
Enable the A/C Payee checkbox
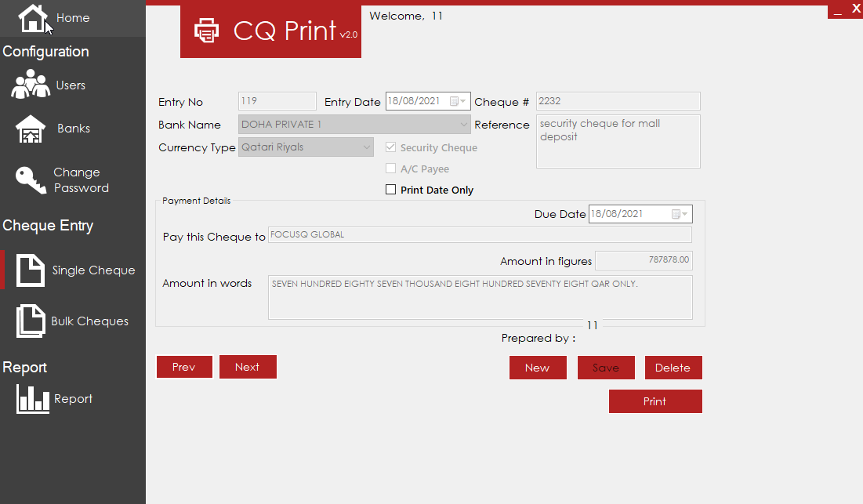(391, 169)
